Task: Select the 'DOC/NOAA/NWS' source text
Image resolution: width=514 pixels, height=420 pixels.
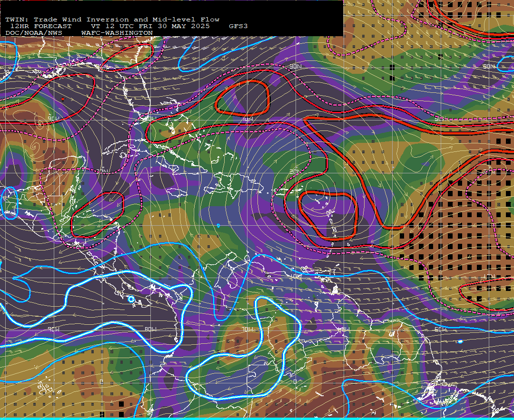Action: 33,33
